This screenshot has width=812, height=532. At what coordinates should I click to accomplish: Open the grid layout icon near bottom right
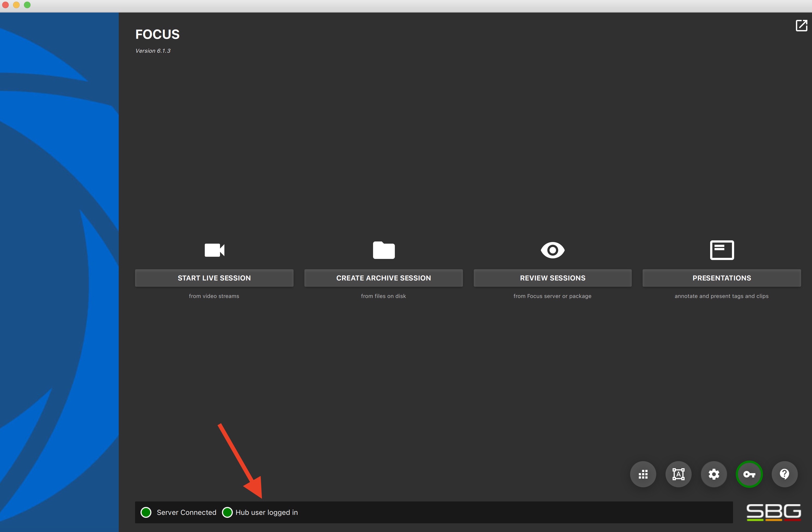tap(643, 474)
